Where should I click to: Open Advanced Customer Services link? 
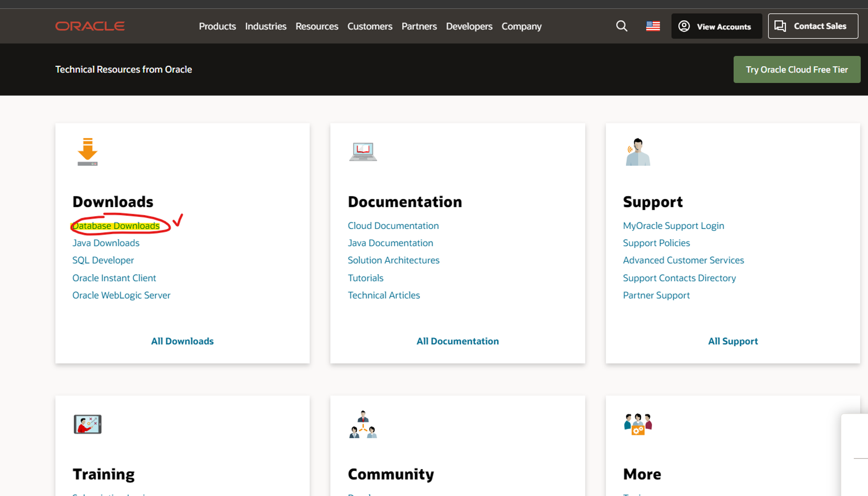point(684,260)
